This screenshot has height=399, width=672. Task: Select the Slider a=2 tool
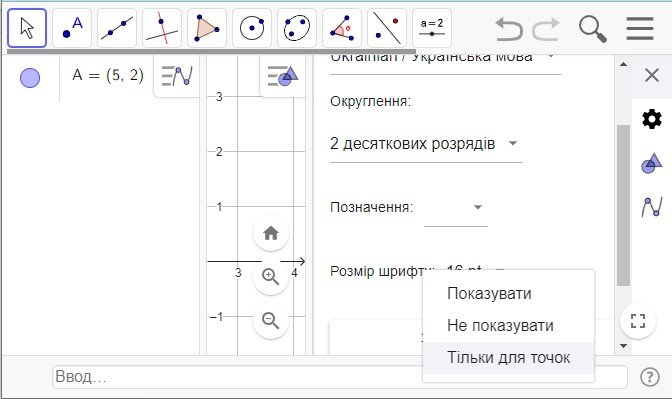[x=432, y=28]
